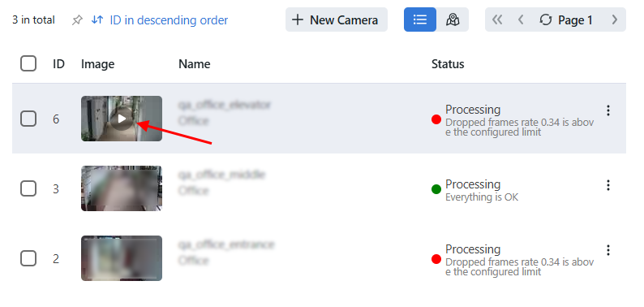Image resolution: width=644 pixels, height=307 pixels.
Task: Switch to map view
Action: click(x=453, y=19)
